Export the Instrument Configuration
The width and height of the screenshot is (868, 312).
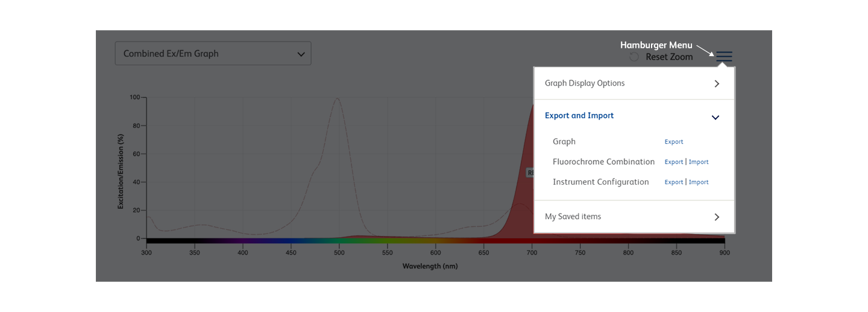click(673, 182)
